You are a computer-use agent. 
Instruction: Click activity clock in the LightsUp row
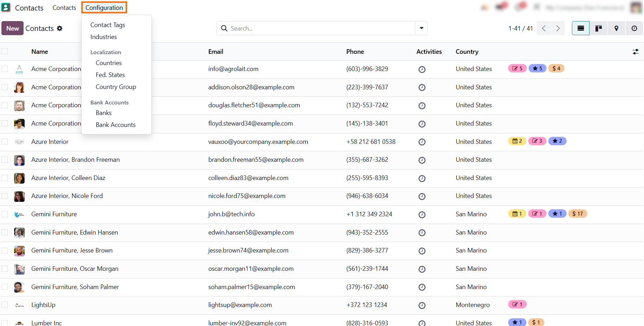pos(422,305)
